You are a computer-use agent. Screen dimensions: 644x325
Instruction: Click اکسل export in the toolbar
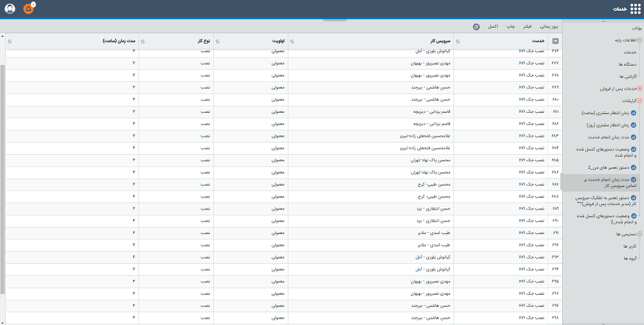pos(493,26)
